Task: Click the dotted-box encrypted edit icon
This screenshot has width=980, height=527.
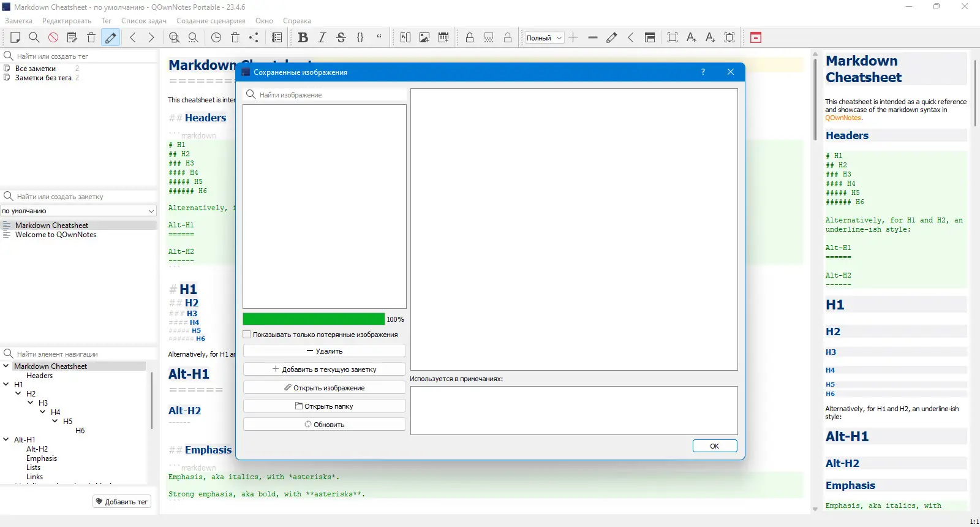Action: point(489,37)
